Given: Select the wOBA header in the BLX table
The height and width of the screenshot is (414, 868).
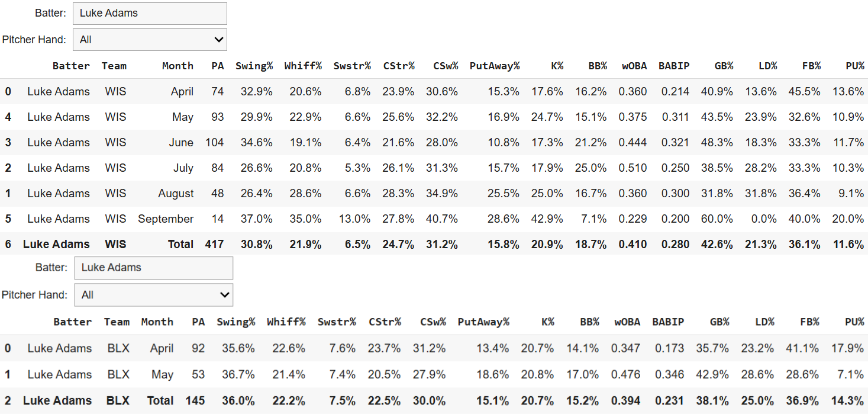Looking at the screenshot, I should click(x=626, y=322).
